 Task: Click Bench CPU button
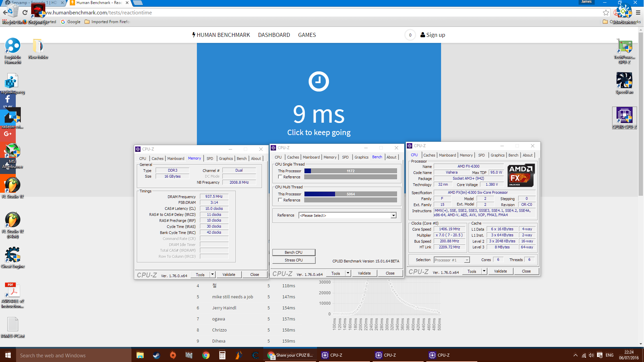[293, 252]
